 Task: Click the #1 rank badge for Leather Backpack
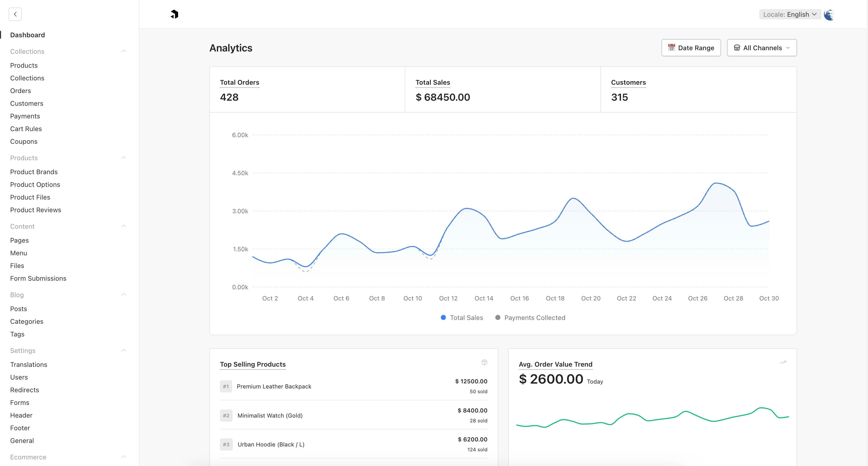point(226,386)
